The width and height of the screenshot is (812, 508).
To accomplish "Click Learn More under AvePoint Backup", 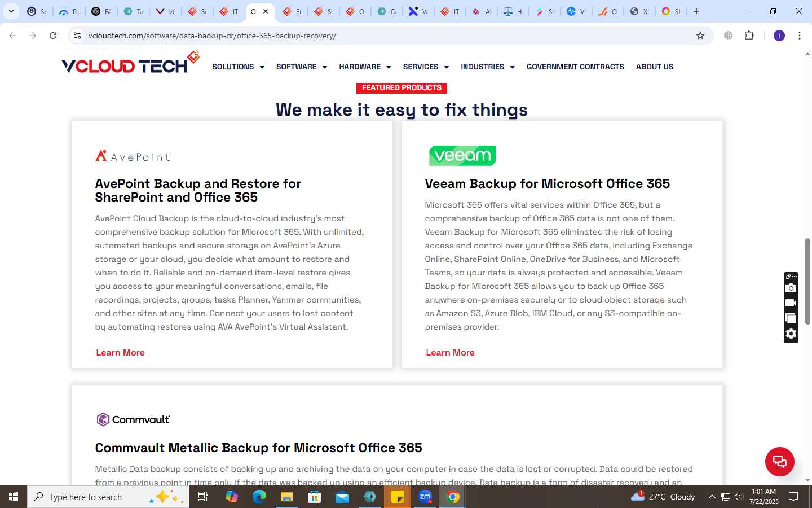I will (x=120, y=352).
